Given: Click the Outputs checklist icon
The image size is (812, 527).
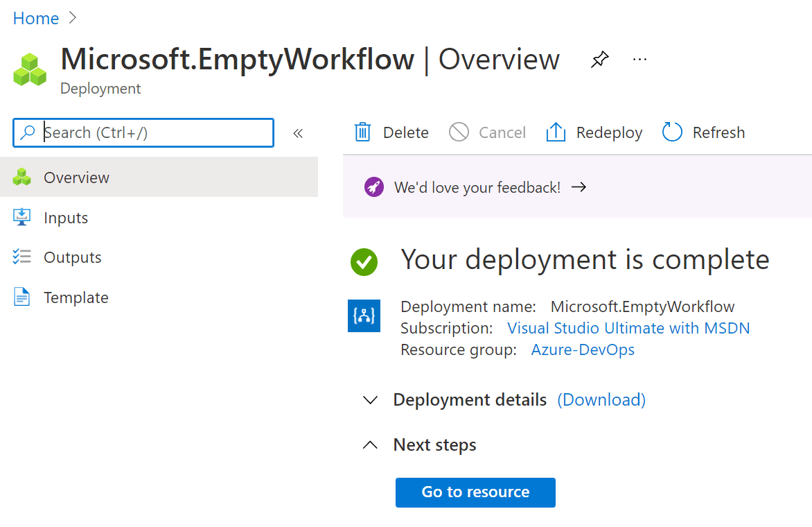Looking at the screenshot, I should click(x=21, y=257).
